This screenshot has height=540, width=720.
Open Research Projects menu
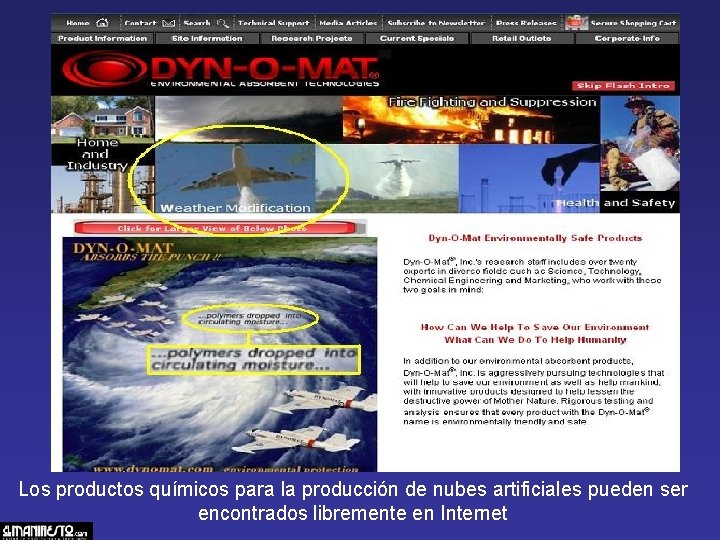pyautogui.click(x=312, y=39)
